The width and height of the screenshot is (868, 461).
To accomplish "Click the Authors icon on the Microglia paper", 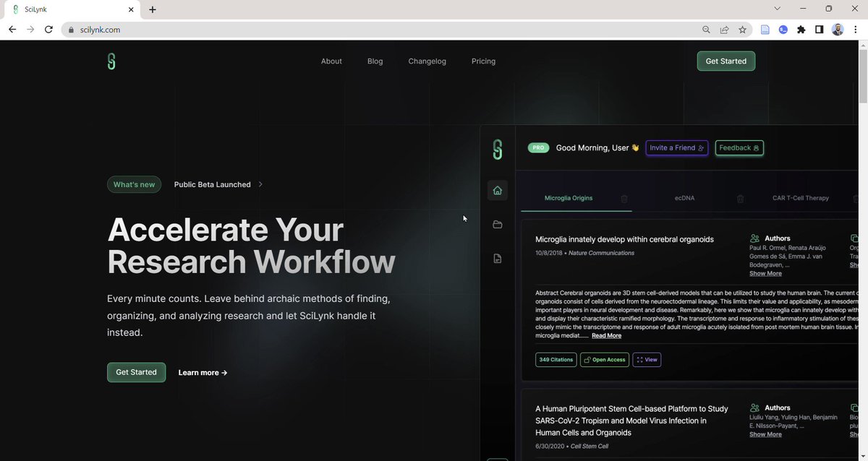I will (x=754, y=238).
